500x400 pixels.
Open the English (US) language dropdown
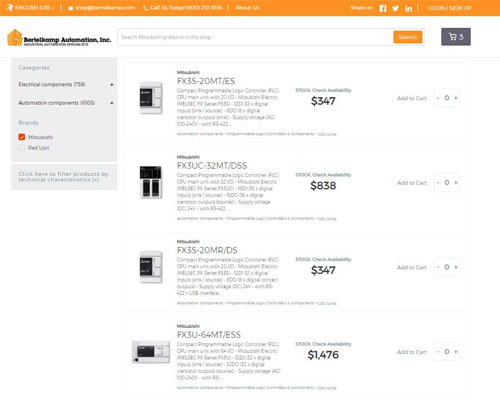tap(31, 8)
